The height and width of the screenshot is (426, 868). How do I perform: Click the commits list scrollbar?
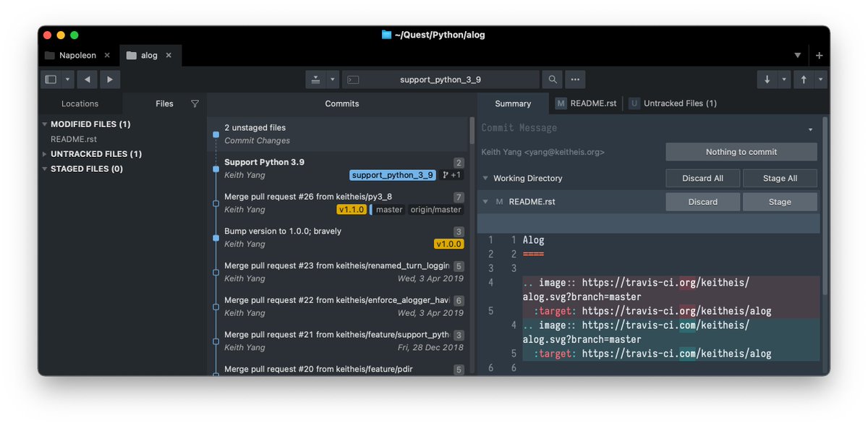coord(472,132)
